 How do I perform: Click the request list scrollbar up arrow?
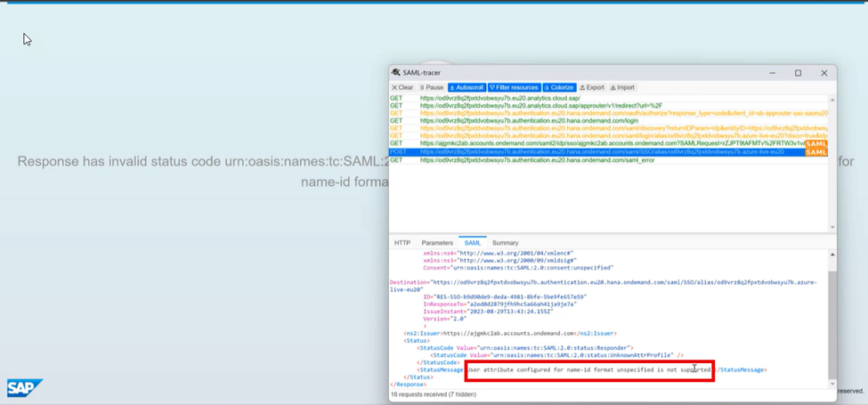point(832,100)
